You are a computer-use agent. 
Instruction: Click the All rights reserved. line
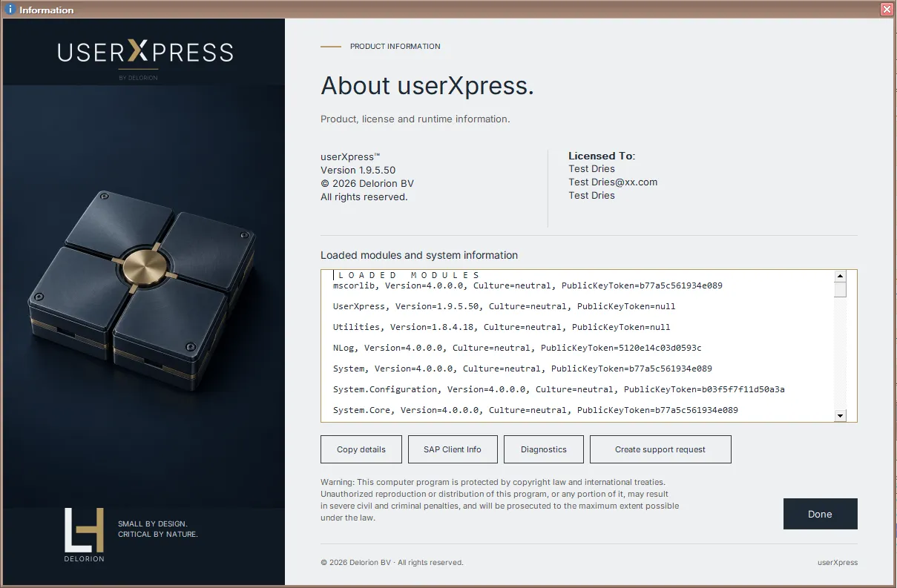click(364, 196)
